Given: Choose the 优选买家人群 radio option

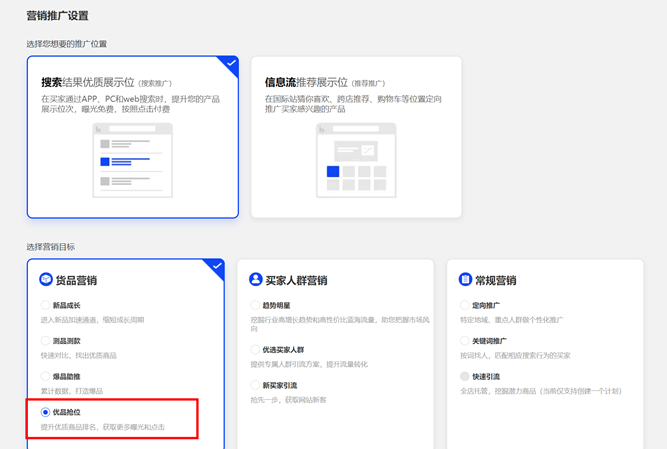Looking at the screenshot, I should tap(256, 350).
